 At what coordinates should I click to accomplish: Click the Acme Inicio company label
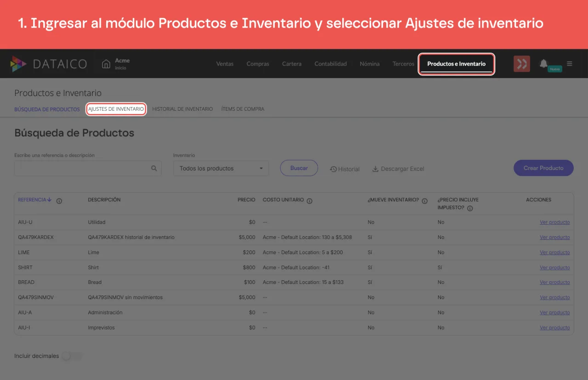(122, 64)
